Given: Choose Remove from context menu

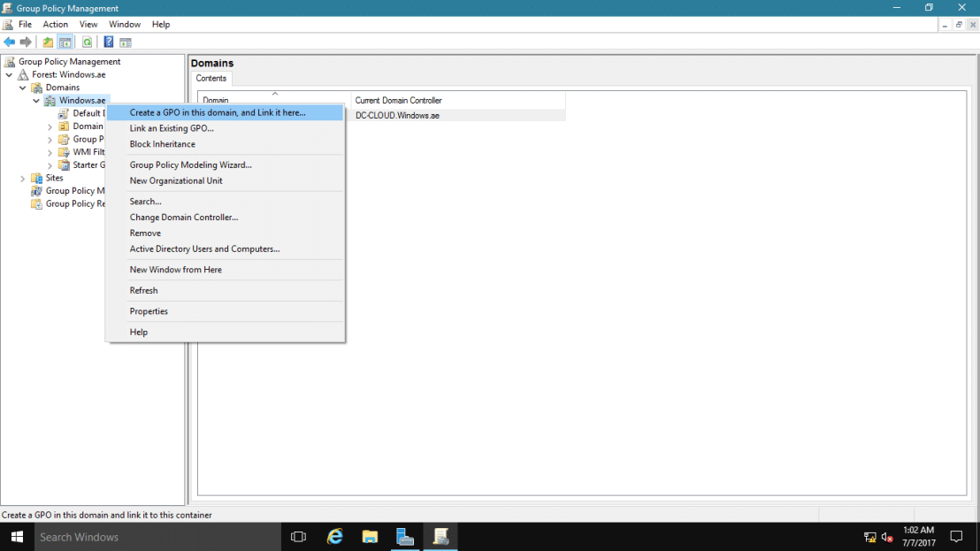Looking at the screenshot, I should (225, 233).
